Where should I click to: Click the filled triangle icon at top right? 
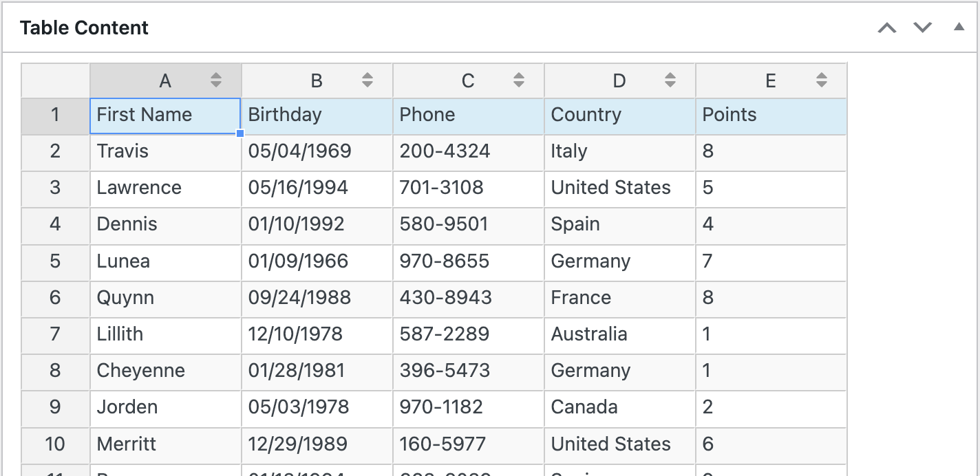point(959,28)
